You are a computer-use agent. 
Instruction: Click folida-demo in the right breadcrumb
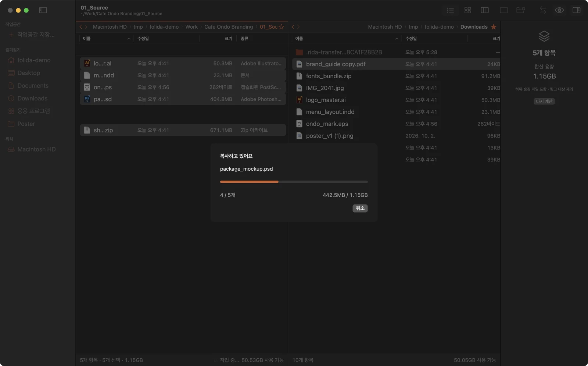[439, 27]
